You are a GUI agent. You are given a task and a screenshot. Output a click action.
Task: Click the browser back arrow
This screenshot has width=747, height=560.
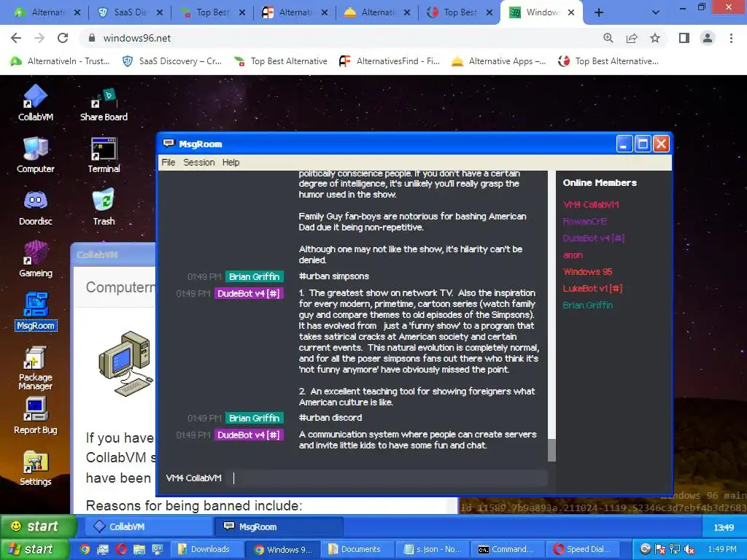16,38
